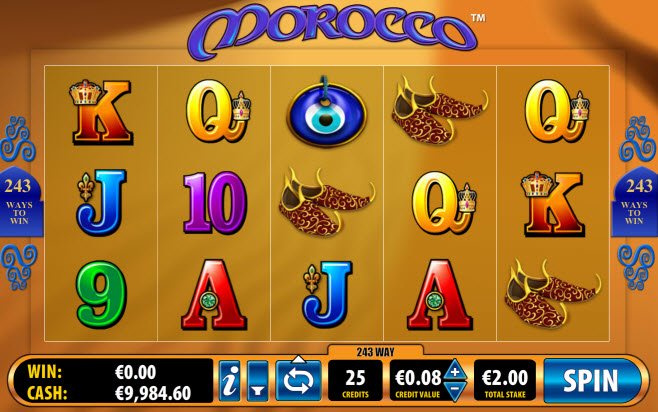Click the total stake €2.00 box

(505, 381)
